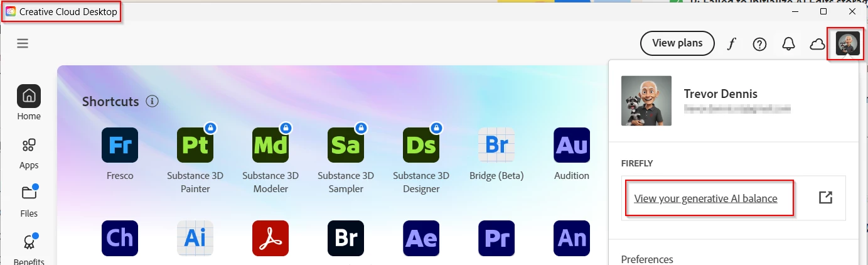The image size is (868, 265).
Task: Check cloud sync status icon
Action: pyautogui.click(x=817, y=44)
